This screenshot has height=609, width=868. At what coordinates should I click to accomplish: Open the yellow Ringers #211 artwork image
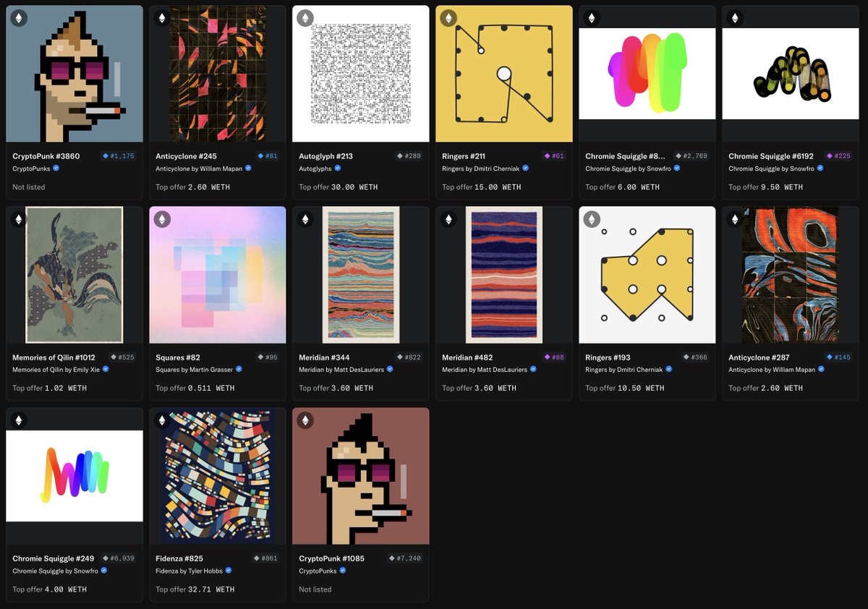[504, 74]
